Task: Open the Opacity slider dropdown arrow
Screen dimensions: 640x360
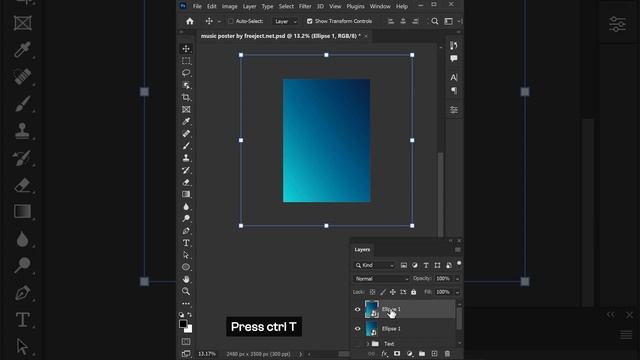Action: (x=457, y=279)
